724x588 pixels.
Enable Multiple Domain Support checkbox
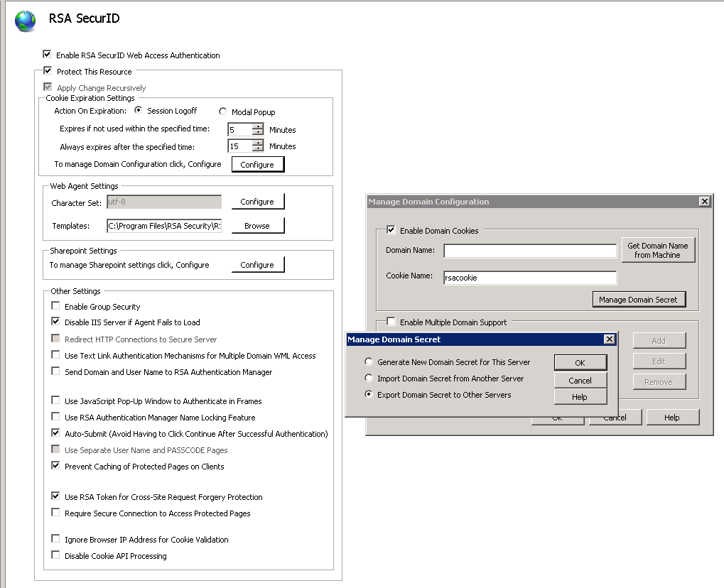(x=391, y=322)
